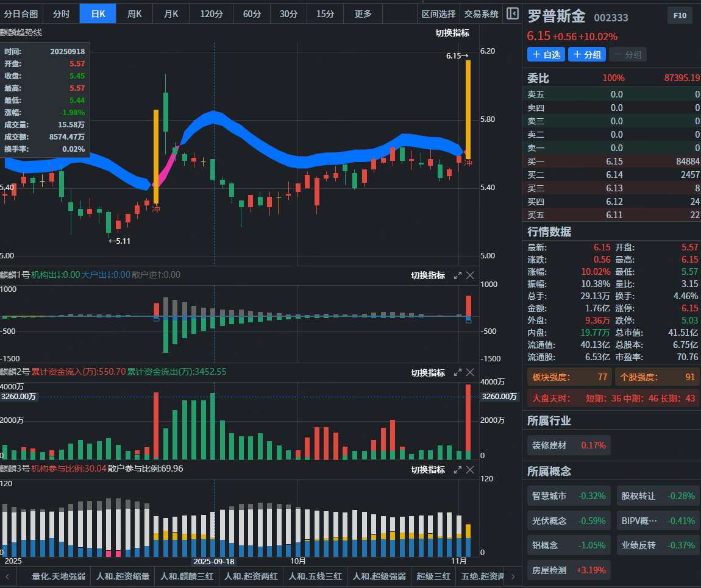The width and height of the screenshot is (701, 588).
Task: Open F10 company info
Action: point(680,16)
